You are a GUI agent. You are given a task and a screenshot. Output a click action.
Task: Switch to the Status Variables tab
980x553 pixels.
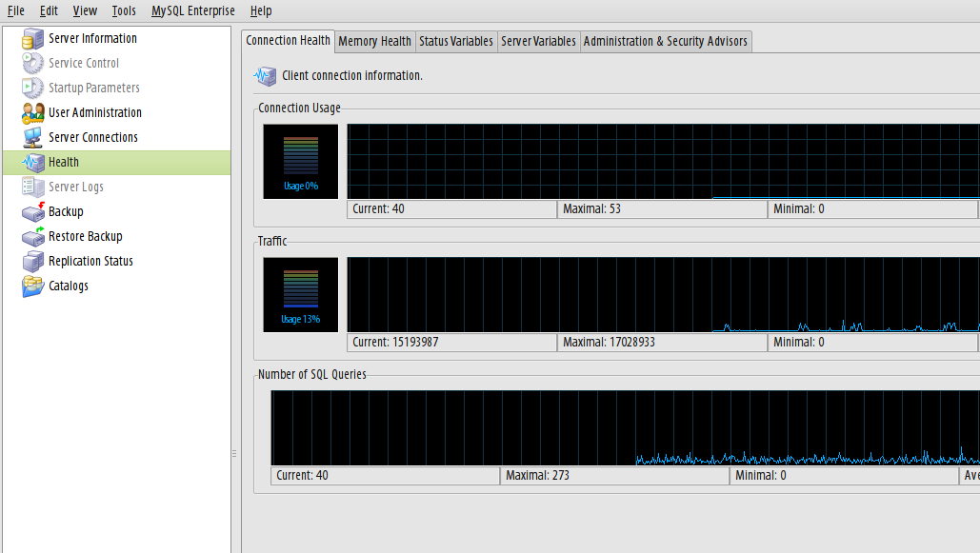pos(456,42)
